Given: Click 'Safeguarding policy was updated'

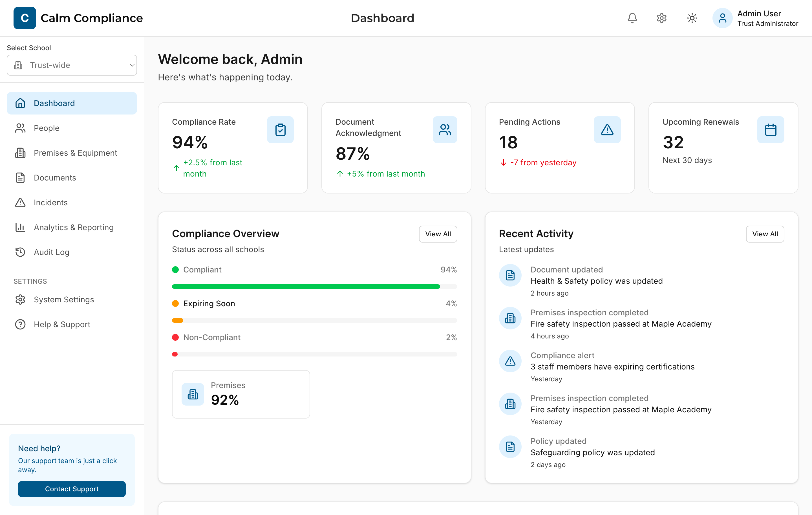Looking at the screenshot, I should (592, 452).
